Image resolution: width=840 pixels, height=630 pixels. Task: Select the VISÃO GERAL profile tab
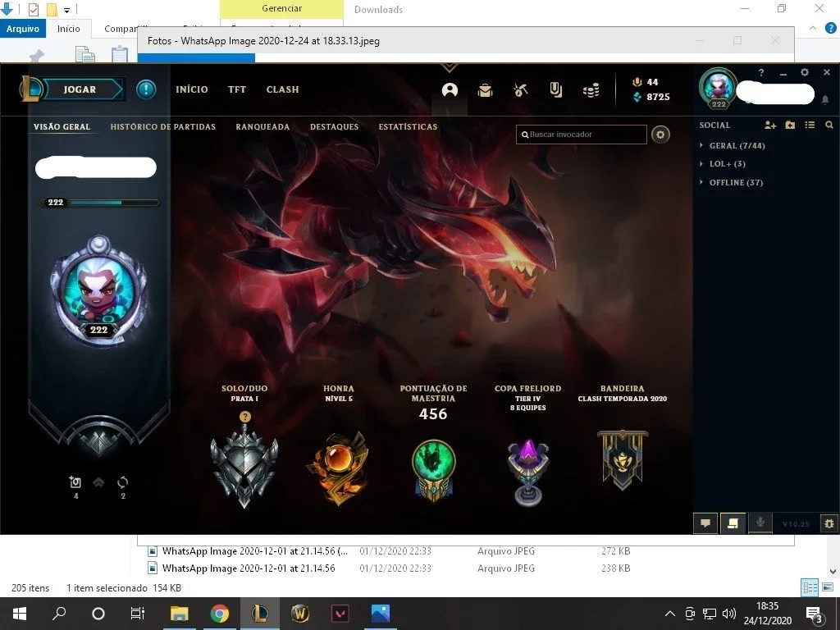(x=62, y=127)
